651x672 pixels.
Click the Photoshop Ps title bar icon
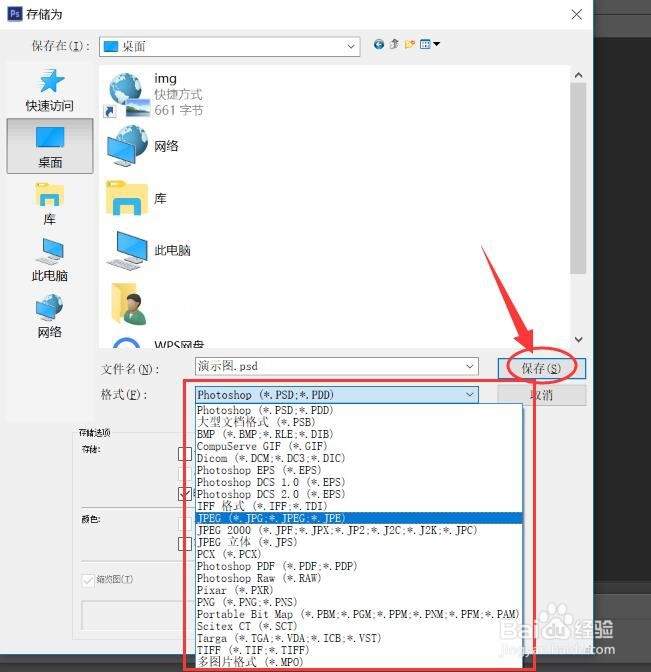(15, 14)
